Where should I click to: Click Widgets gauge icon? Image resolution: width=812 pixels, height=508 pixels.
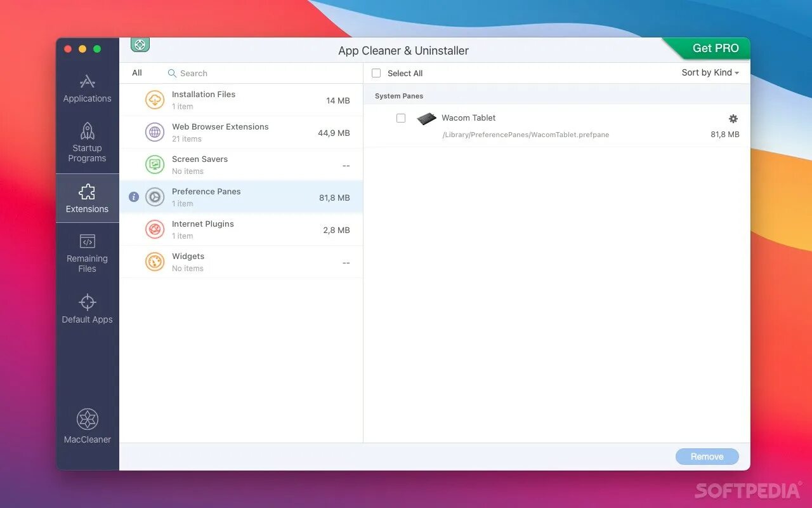click(155, 262)
